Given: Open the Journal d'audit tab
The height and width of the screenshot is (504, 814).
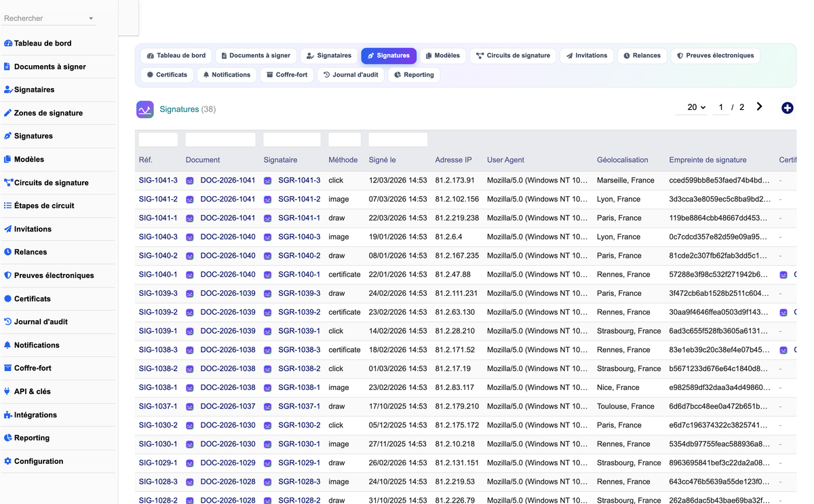Looking at the screenshot, I should tap(351, 75).
